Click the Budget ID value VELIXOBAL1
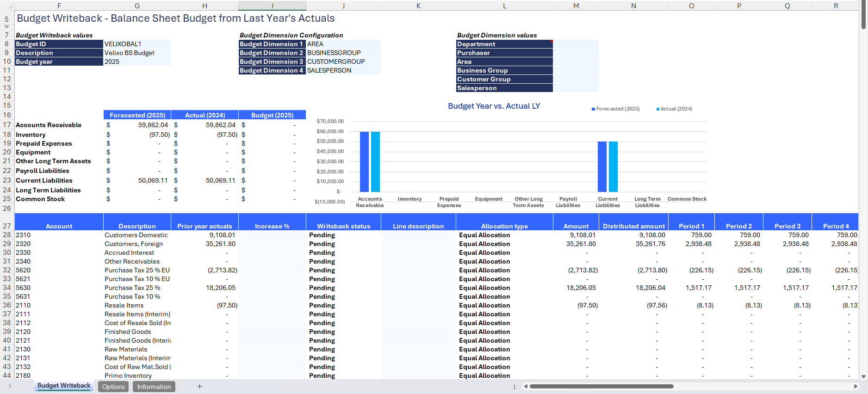 click(137, 44)
